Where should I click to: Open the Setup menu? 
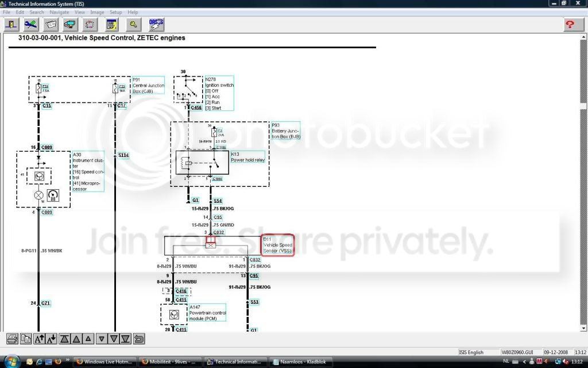pos(116,12)
